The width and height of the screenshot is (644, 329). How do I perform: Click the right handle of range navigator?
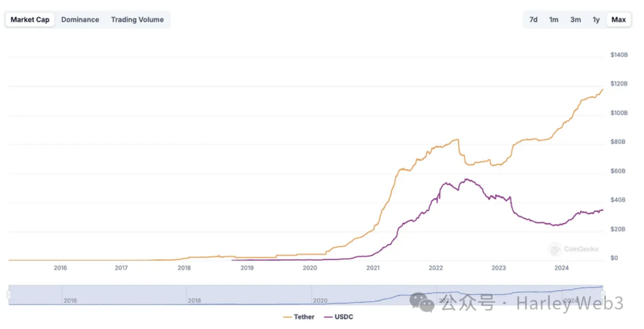pyautogui.click(x=603, y=294)
